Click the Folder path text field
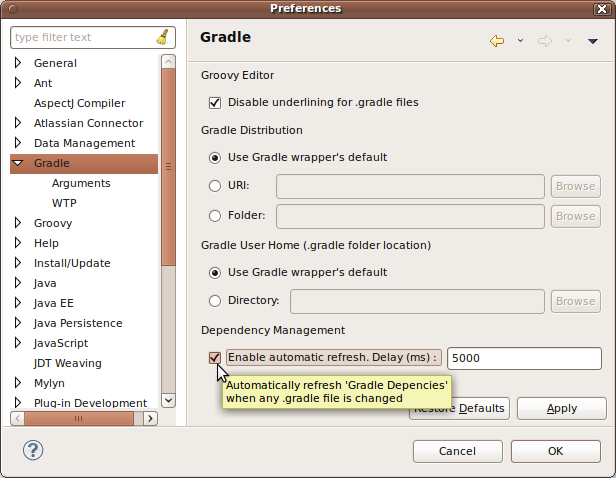This screenshot has height=478, width=616. [x=410, y=216]
